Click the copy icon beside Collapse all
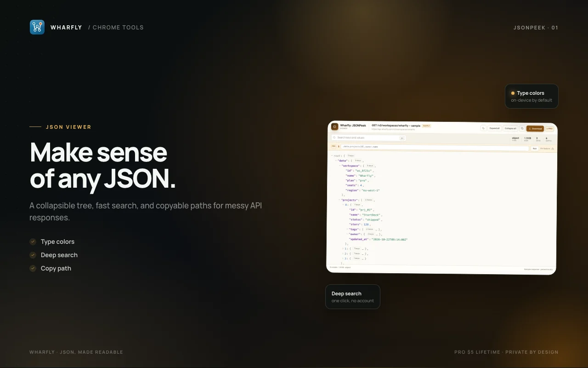The image size is (588, 368). [x=522, y=128]
